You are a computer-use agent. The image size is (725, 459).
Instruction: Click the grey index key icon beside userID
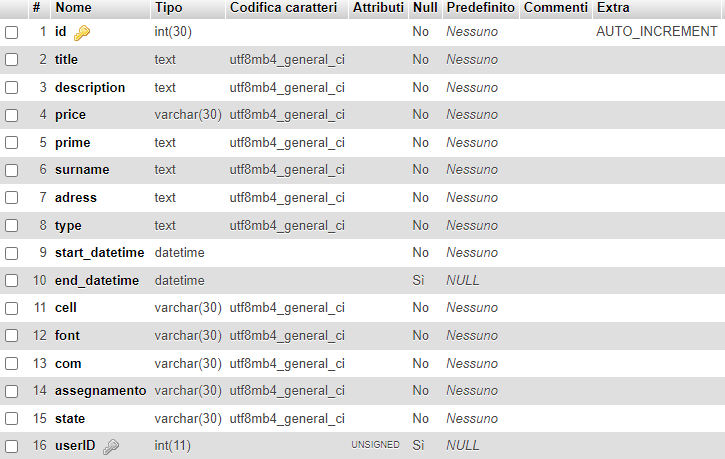111,447
